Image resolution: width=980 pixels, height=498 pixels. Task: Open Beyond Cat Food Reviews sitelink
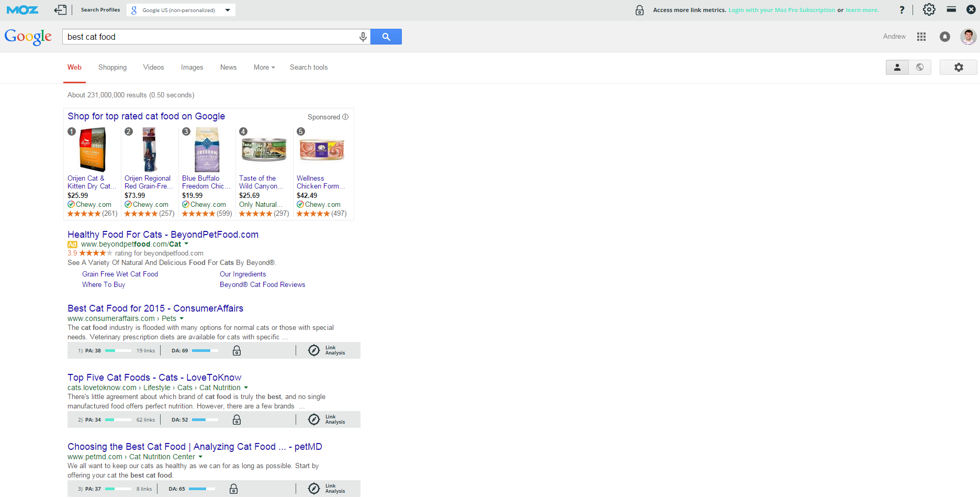262,285
